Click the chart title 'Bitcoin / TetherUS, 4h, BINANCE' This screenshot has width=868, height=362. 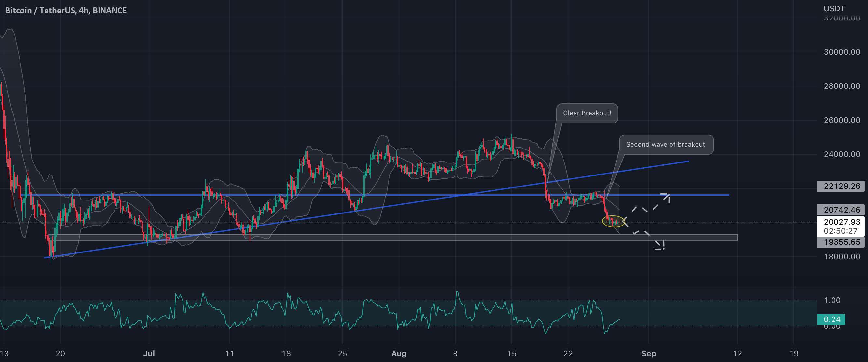click(x=66, y=11)
